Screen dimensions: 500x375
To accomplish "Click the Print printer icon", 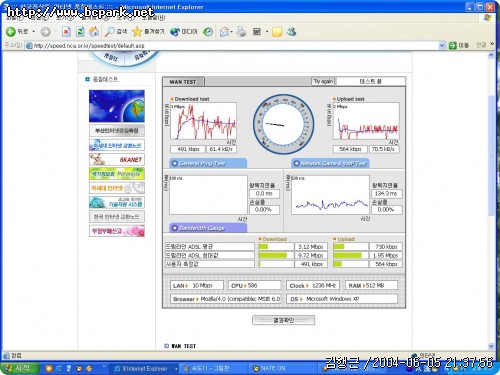I will click(241, 32).
